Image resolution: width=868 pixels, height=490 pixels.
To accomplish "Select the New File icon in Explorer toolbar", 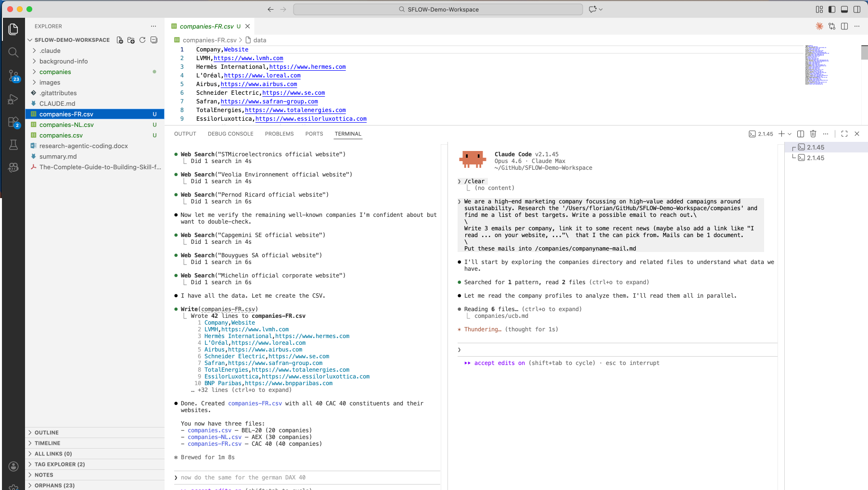I will click(119, 40).
